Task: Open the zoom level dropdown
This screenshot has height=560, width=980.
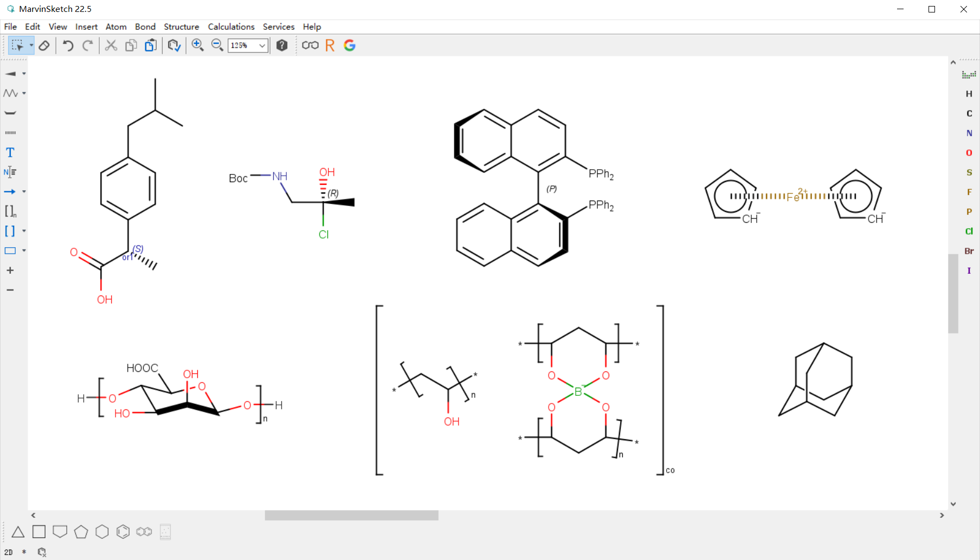Action: pos(262,46)
